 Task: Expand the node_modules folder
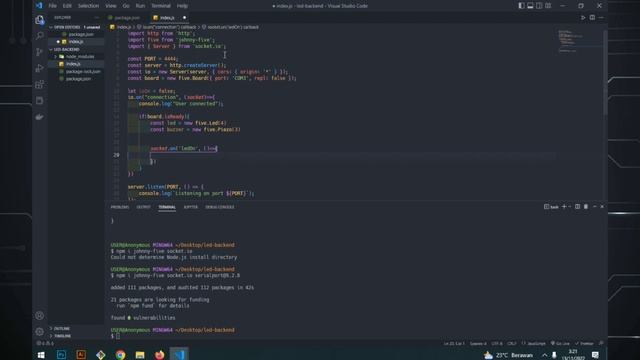[x=76, y=57]
